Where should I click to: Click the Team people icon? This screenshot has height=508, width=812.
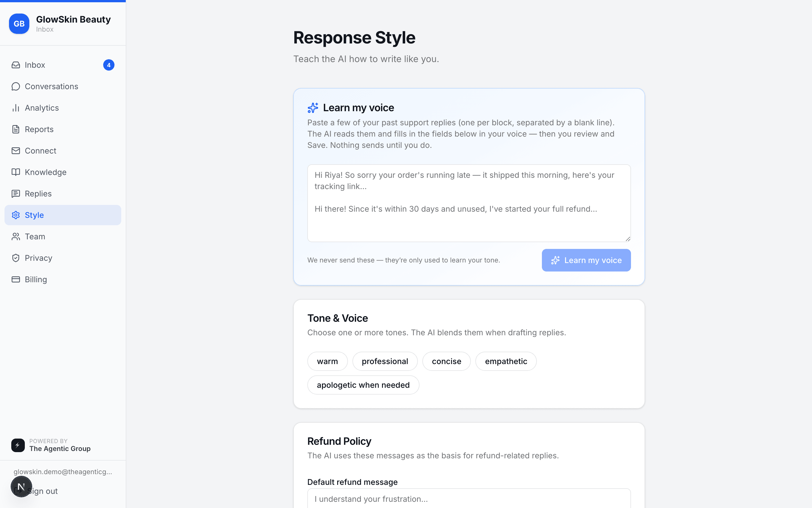16,237
